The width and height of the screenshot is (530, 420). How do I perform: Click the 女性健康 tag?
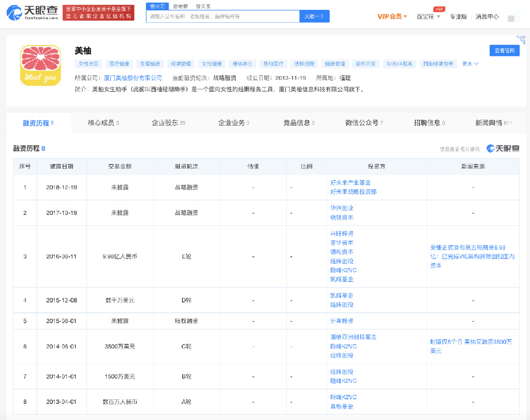coord(212,64)
